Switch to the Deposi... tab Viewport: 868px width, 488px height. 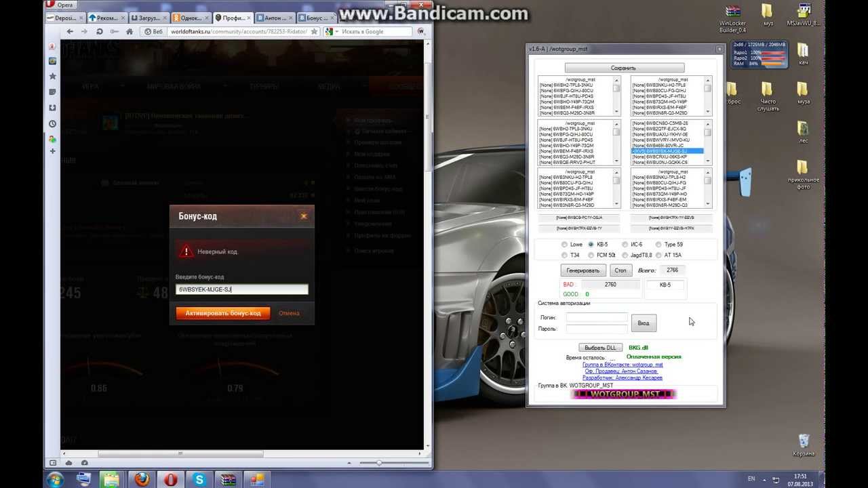tap(65, 18)
